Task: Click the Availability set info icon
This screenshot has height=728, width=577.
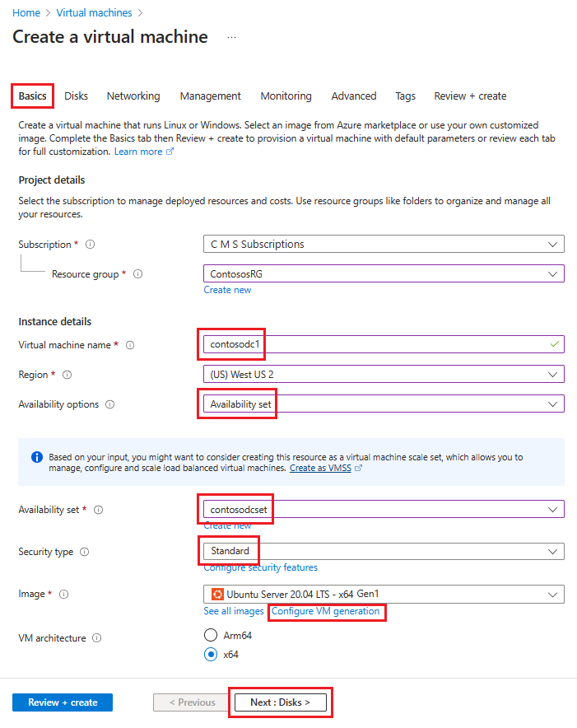Action: point(98,509)
